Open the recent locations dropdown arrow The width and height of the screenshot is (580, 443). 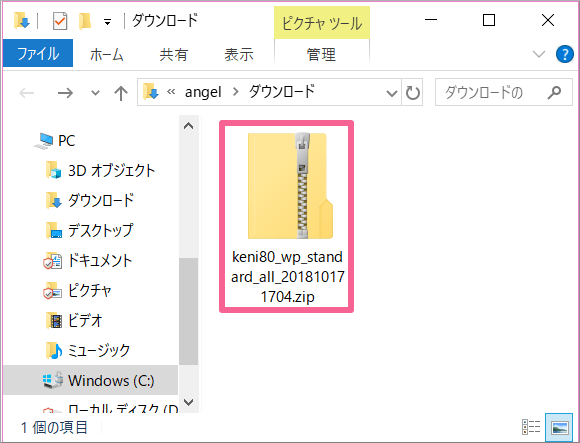(x=95, y=92)
